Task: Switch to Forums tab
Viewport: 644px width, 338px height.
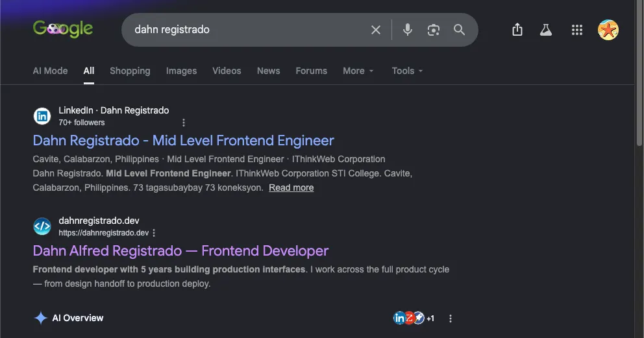Action: 312,71
